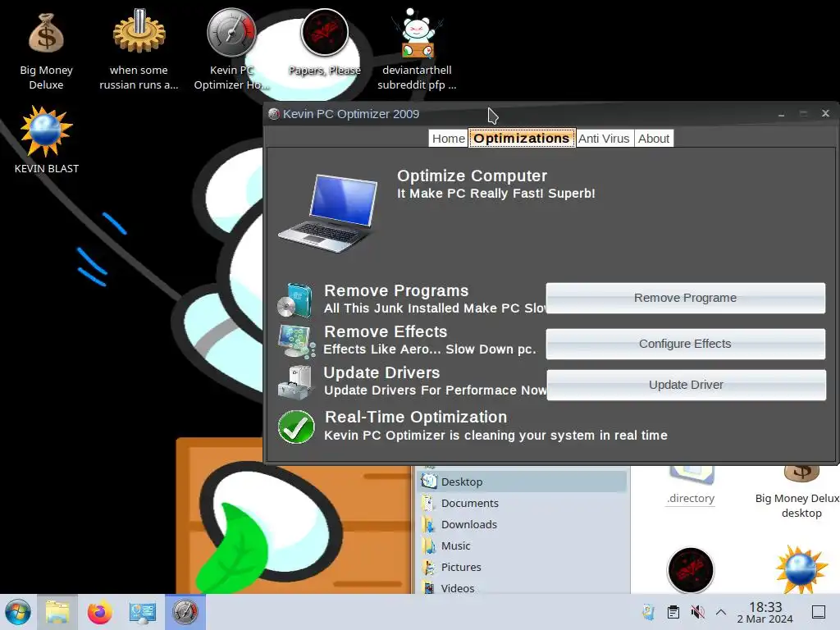Screen dimensions: 840x630
Task: Open the Anti Virus tab
Action: (x=605, y=138)
